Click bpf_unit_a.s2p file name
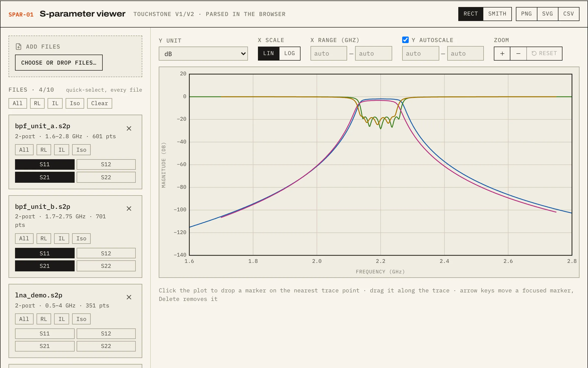The width and height of the screenshot is (588, 368). point(43,126)
